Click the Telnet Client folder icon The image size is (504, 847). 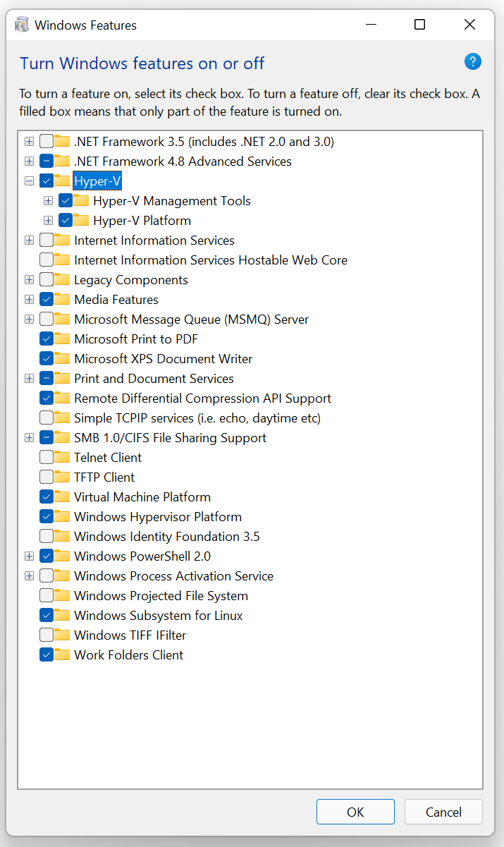(62, 457)
